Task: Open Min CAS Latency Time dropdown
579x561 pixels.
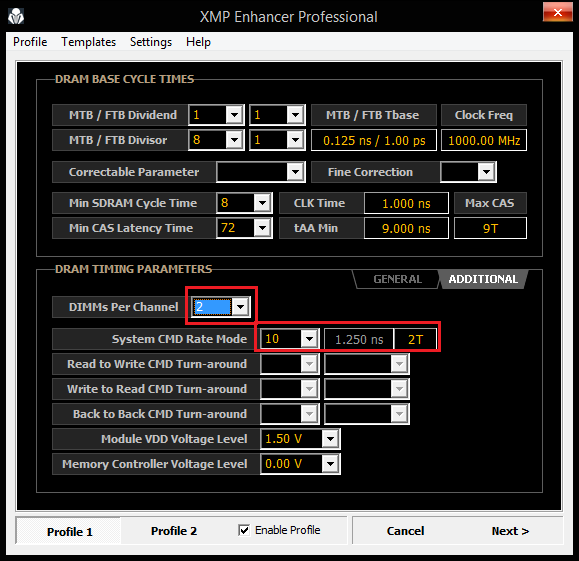Action: click(x=263, y=228)
